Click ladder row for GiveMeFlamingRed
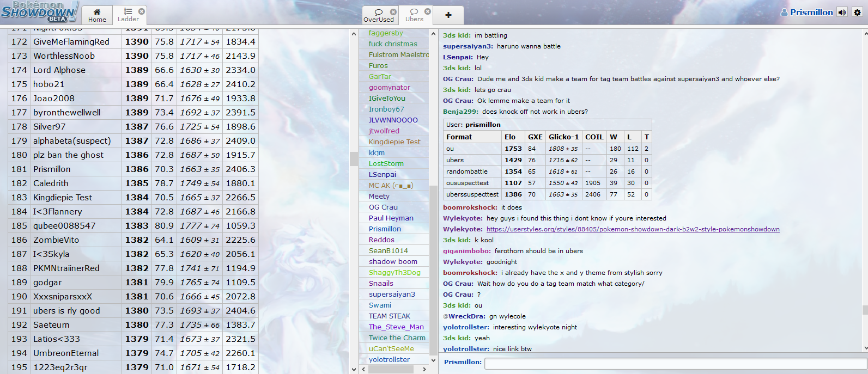This screenshot has height=374, width=868. (x=133, y=41)
